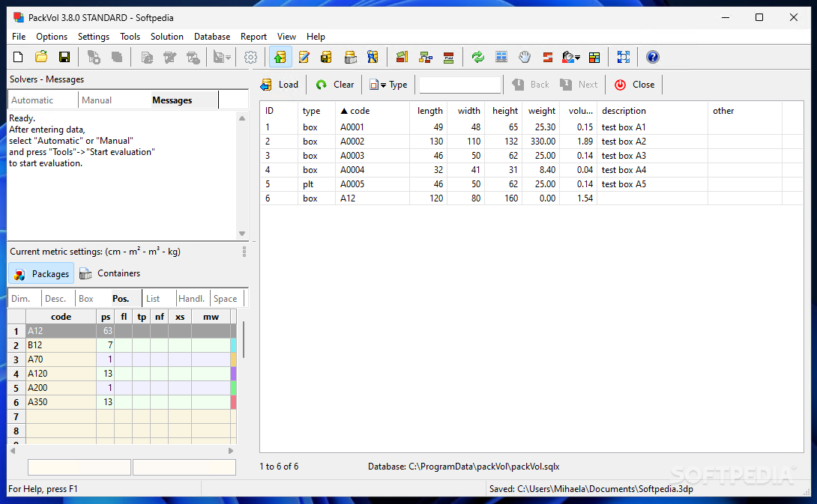This screenshot has height=504, width=817.
Task: Click the colored blocks layout icon
Action: point(594,57)
